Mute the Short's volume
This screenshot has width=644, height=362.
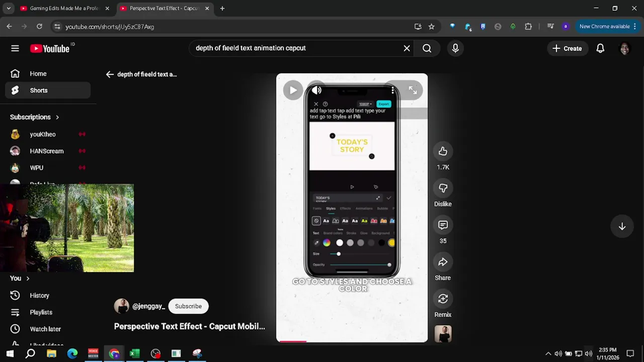tap(316, 90)
